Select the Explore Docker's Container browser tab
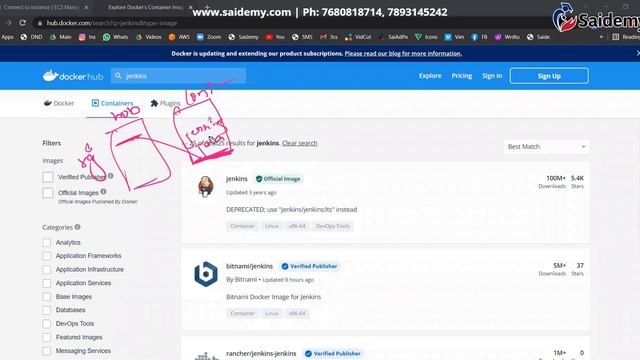The width and height of the screenshot is (640, 360). click(145, 7)
